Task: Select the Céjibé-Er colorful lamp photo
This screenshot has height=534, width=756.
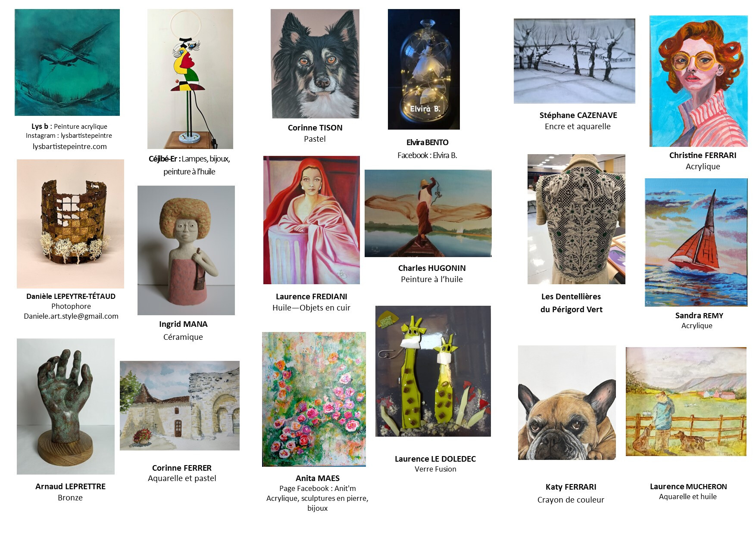Action: [x=190, y=79]
